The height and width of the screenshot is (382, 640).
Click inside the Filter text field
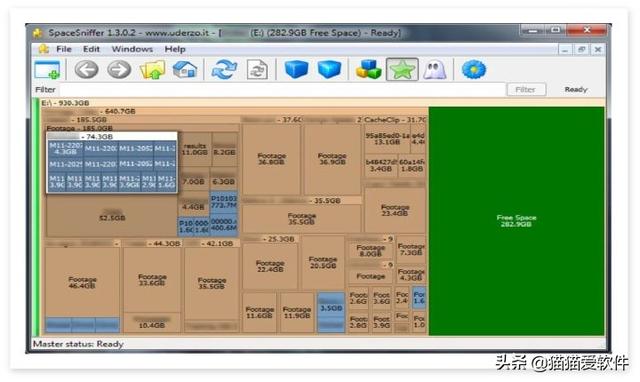(282, 89)
